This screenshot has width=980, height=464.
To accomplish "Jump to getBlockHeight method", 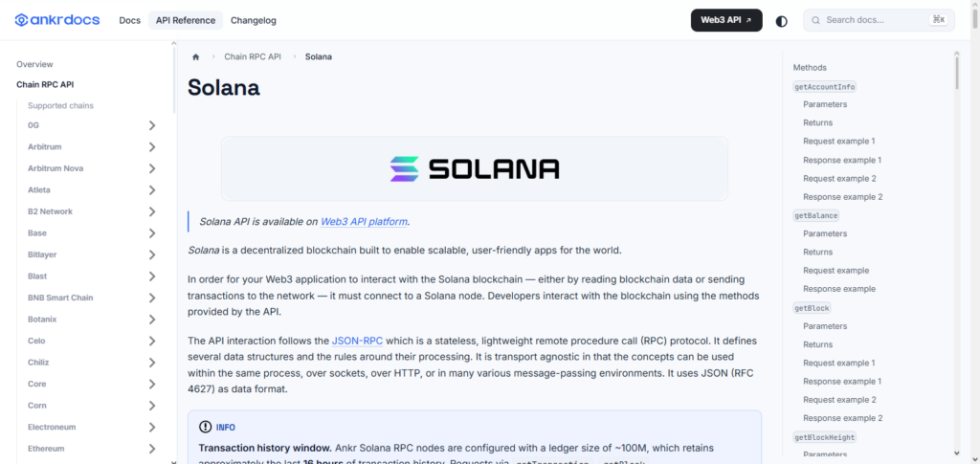I will [824, 437].
